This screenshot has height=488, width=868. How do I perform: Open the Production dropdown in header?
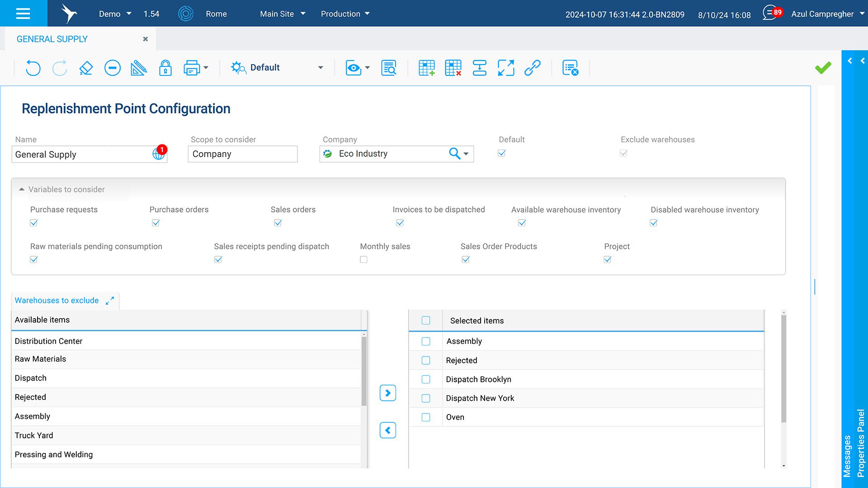pyautogui.click(x=345, y=14)
